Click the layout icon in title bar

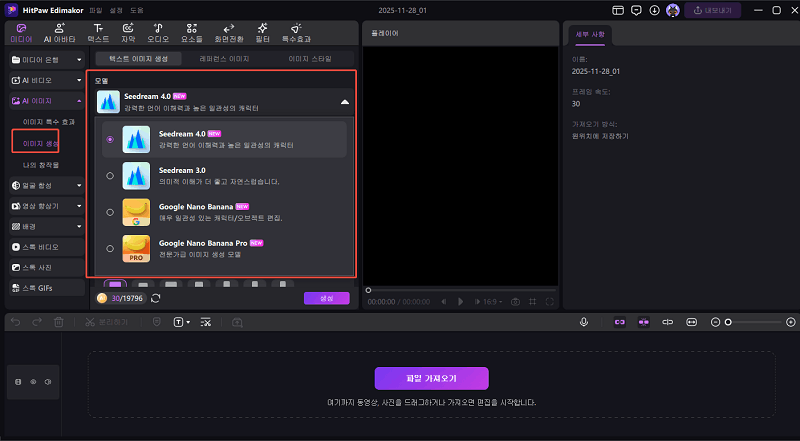(x=618, y=10)
